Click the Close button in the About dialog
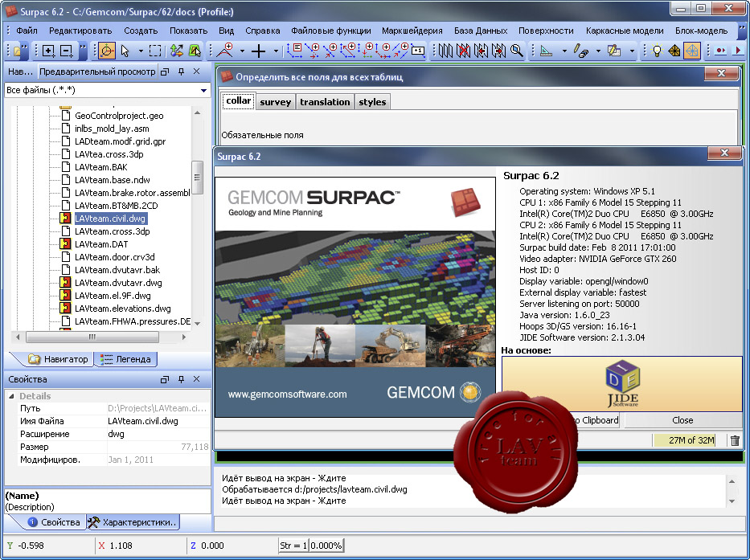This screenshot has width=750, height=560. [682, 420]
